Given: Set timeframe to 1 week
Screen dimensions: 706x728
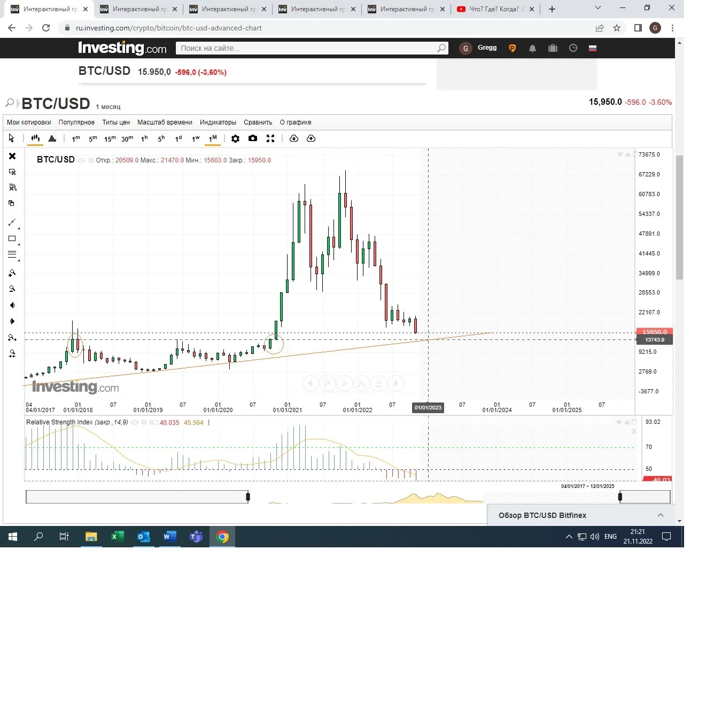Looking at the screenshot, I should [x=196, y=138].
